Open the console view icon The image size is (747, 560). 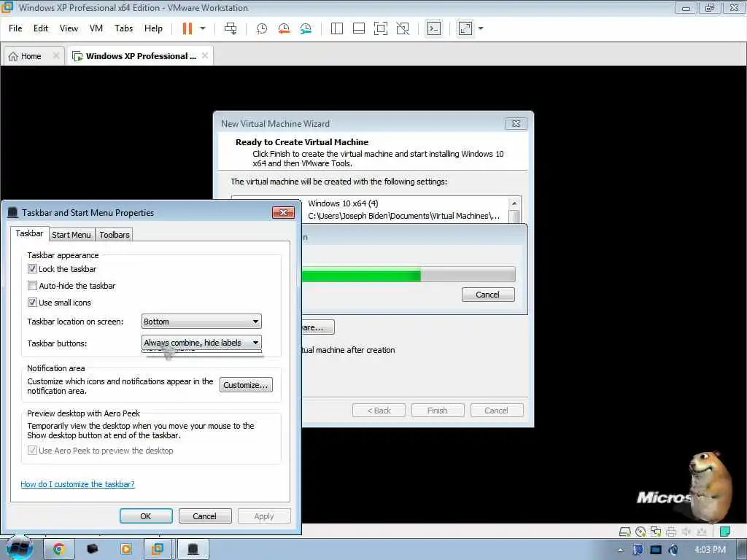pyautogui.click(x=433, y=28)
